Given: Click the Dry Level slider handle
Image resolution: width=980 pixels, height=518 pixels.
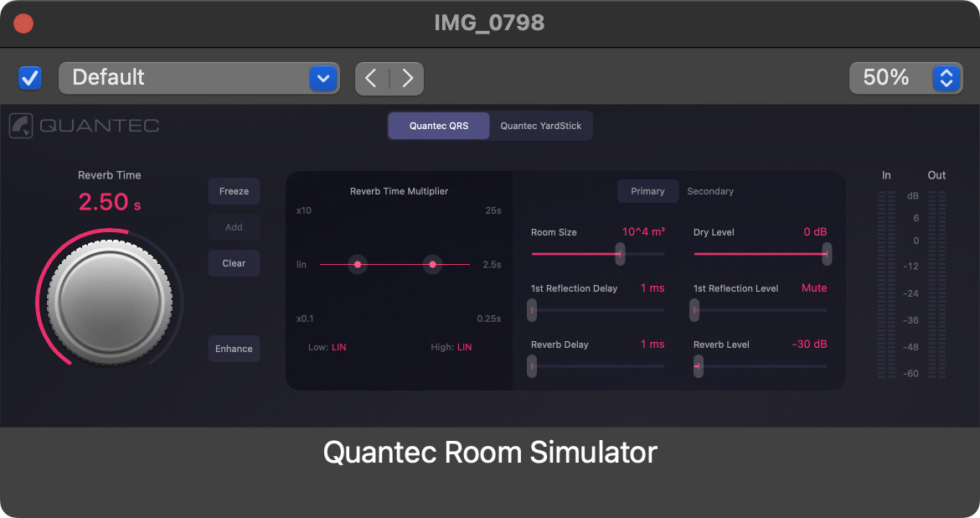Looking at the screenshot, I should coord(827,253).
